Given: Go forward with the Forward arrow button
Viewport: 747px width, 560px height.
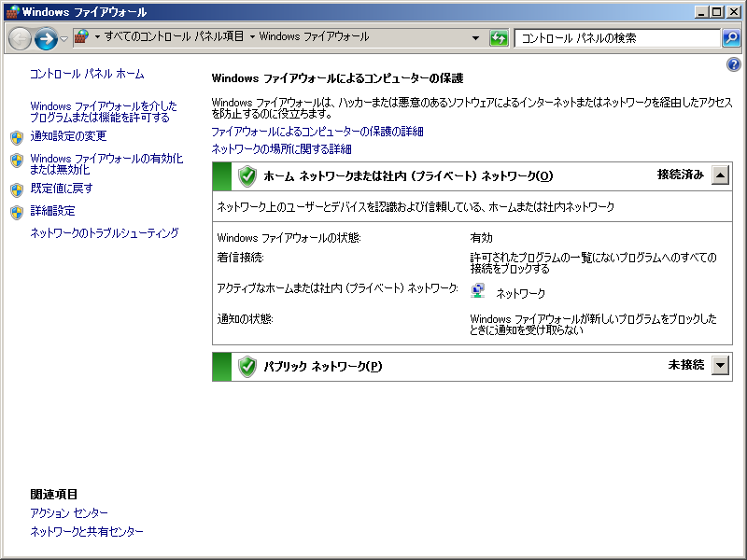Looking at the screenshot, I should (x=46, y=38).
